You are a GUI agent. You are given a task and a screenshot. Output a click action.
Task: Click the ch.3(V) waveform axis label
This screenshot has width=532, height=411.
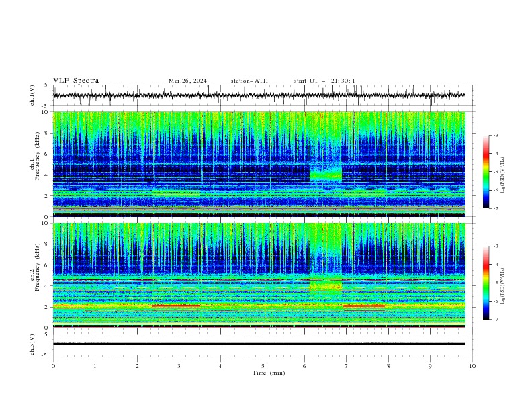pyautogui.click(x=32, y=345)
